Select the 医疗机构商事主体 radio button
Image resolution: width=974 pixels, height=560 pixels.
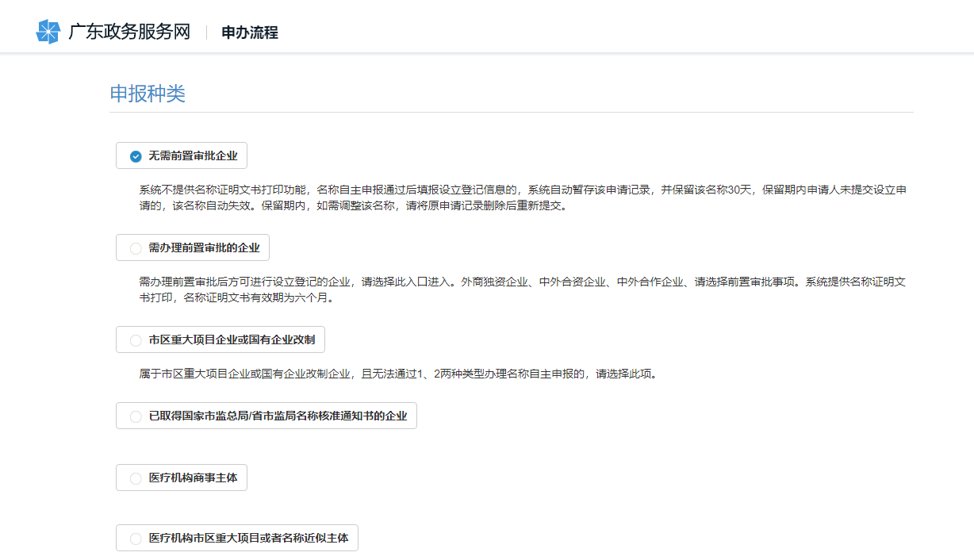tap(181, 477)
